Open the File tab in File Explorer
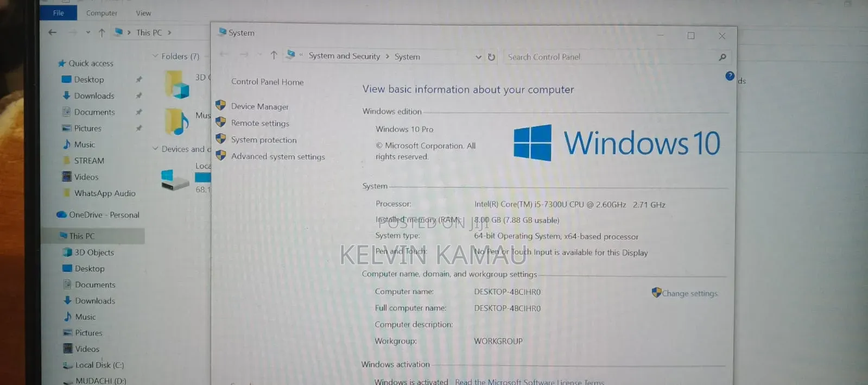 (59, 12)
